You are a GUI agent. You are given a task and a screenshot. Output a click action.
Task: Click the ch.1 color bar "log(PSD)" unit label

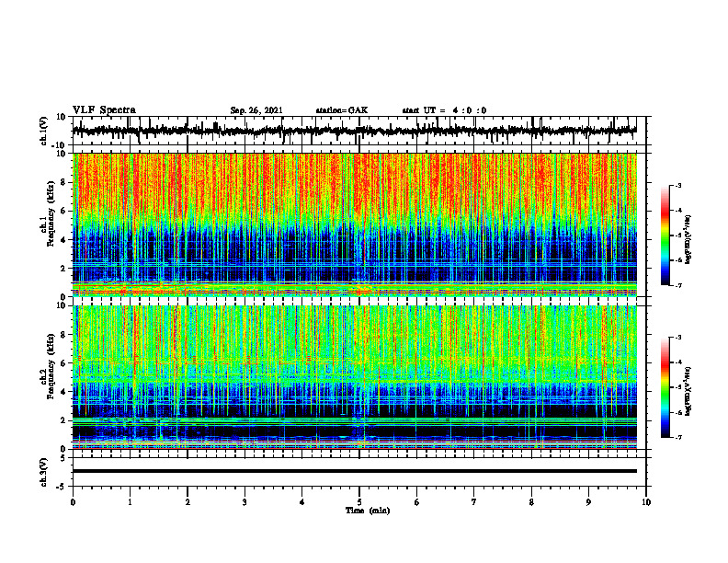tap(689, 240)
